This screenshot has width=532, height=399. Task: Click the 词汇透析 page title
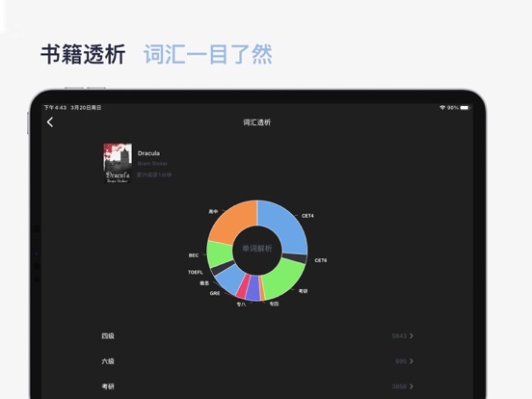click(x=256, y=122)
